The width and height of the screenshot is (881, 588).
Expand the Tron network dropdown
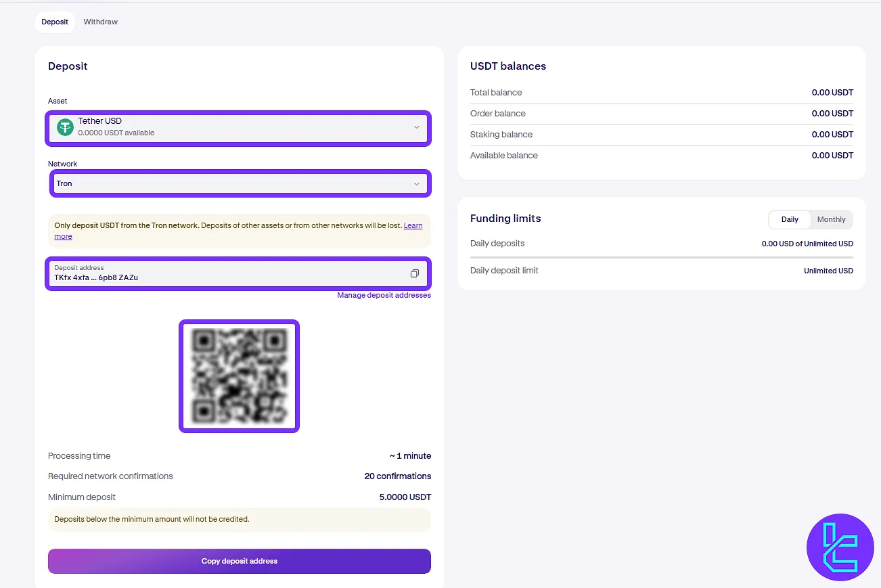[240, 183]
